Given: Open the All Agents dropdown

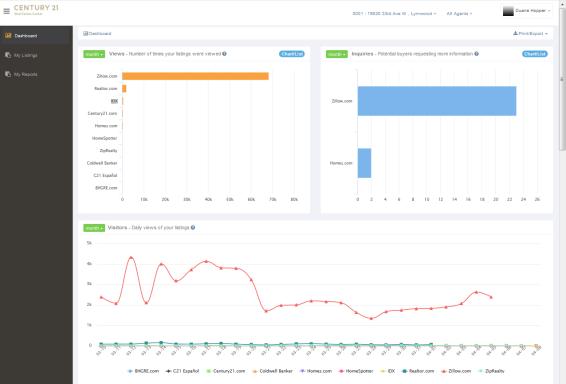Looking at the screenshot, I should pos(459,14).
